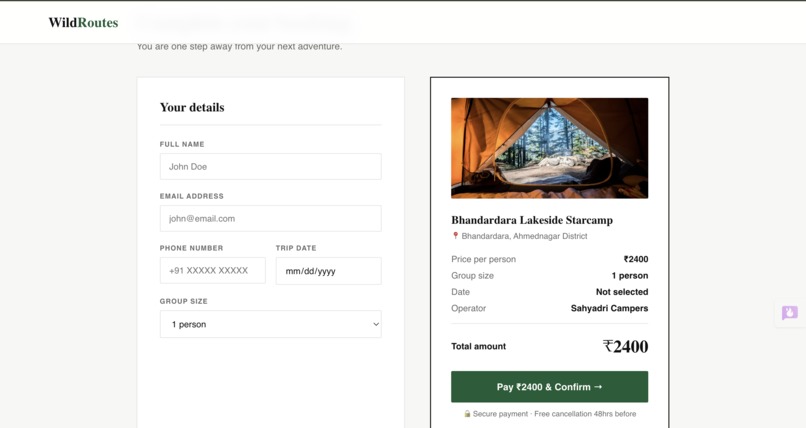Image resolution: width=806 pixels, height=428 pixels.
Task: Click the 'EMAIL ADDRESS' field label
Action: tap(192, 196)
